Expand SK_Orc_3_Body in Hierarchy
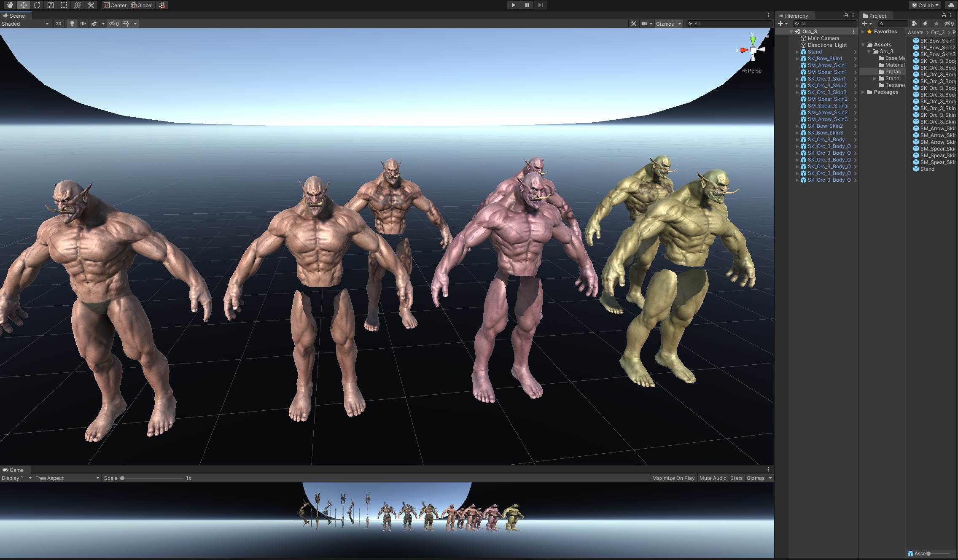 click(x=797, y=140)
